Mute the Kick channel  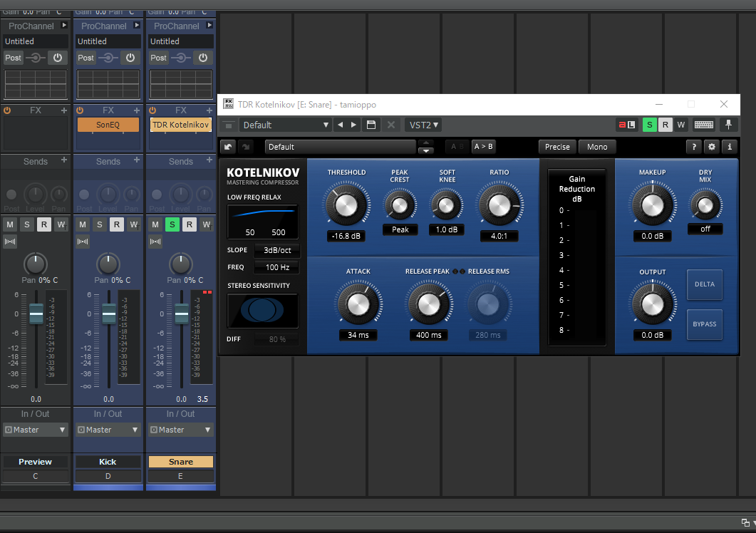83,225
